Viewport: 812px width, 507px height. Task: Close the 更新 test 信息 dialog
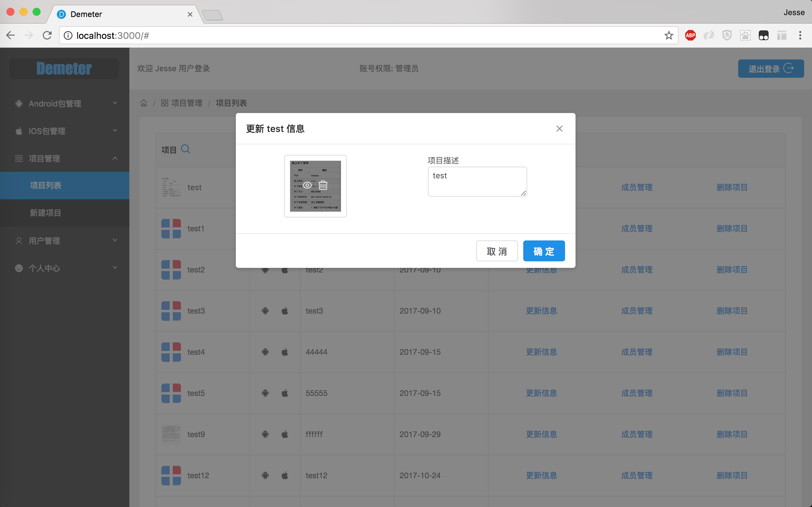click(x=559, y=129)
